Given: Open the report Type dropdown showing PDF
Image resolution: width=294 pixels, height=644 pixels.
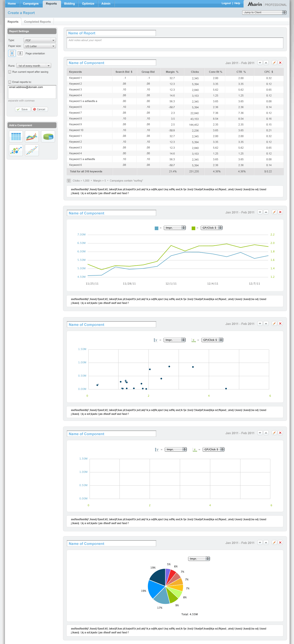Looking at the screenshot, I should point(40,40).
